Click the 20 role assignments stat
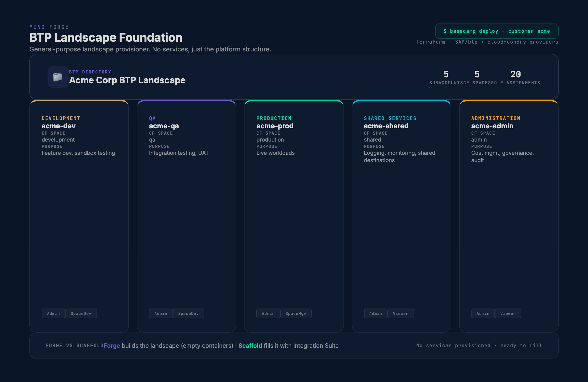The height and width of the screenshot is (382, 588). [x=516, y=75]
